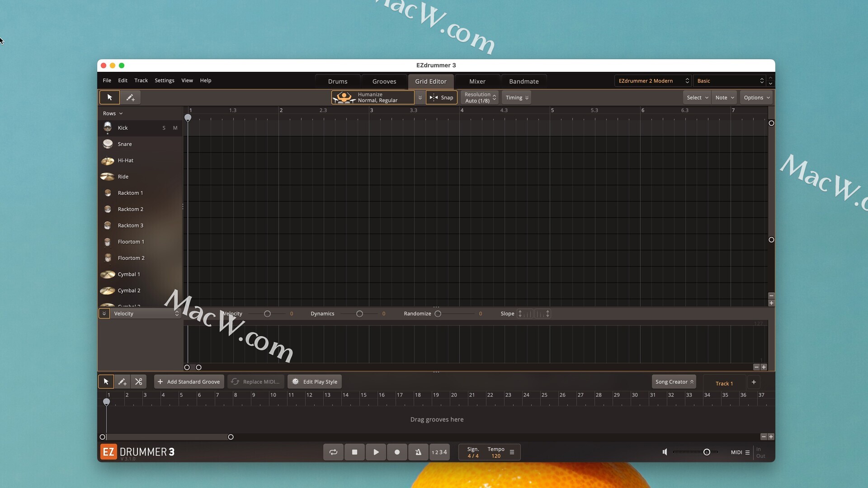Image resolution: width=868 pixels, height=488 pixels.
Task: Open the Note dropdown
Action: coord(724,97)
